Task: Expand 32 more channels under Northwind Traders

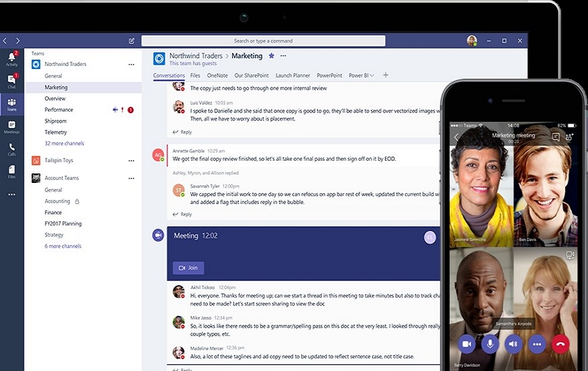Action: pyautogui.click(x=64, y=143)
